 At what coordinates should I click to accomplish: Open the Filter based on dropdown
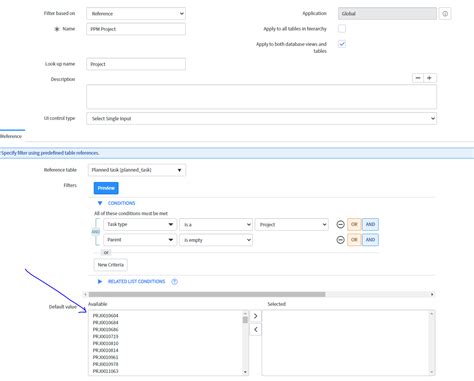coord(136,14)
